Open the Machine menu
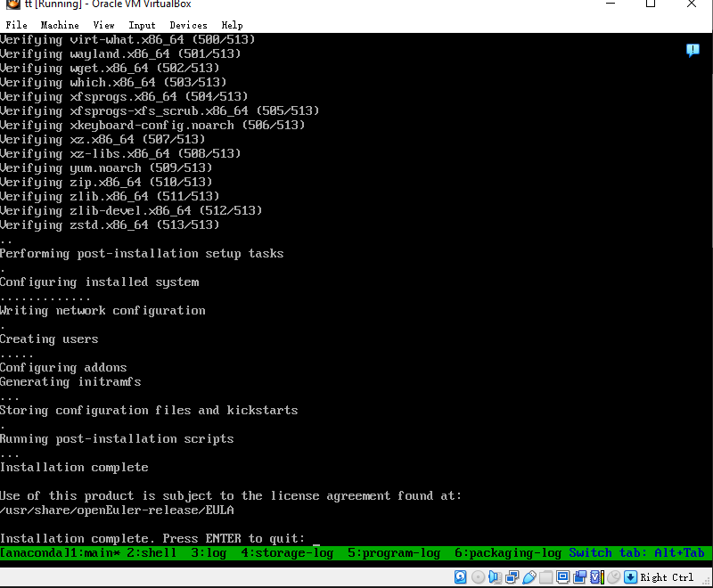 click(60, 25)
